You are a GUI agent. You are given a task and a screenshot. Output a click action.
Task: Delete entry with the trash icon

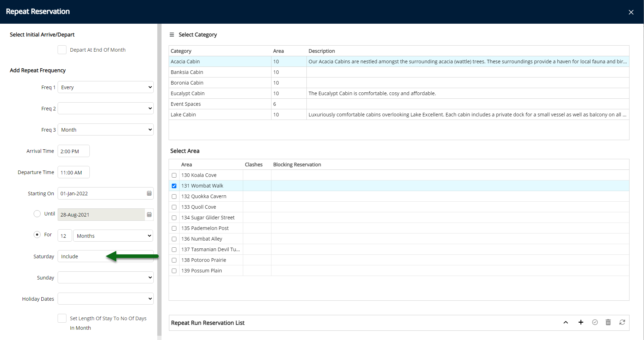608,322
